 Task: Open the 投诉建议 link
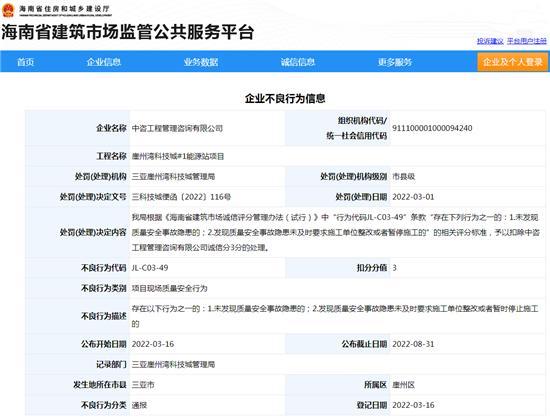[490, 41]
